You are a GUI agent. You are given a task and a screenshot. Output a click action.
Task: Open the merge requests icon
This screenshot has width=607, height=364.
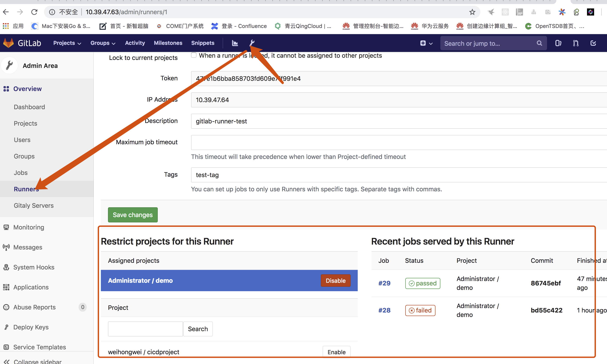point(576,44)
